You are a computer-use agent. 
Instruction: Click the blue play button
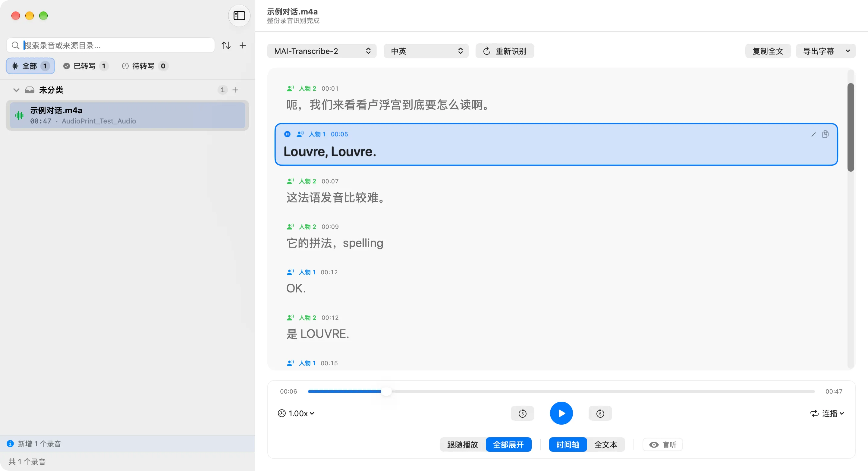click(x=561, y=413)
